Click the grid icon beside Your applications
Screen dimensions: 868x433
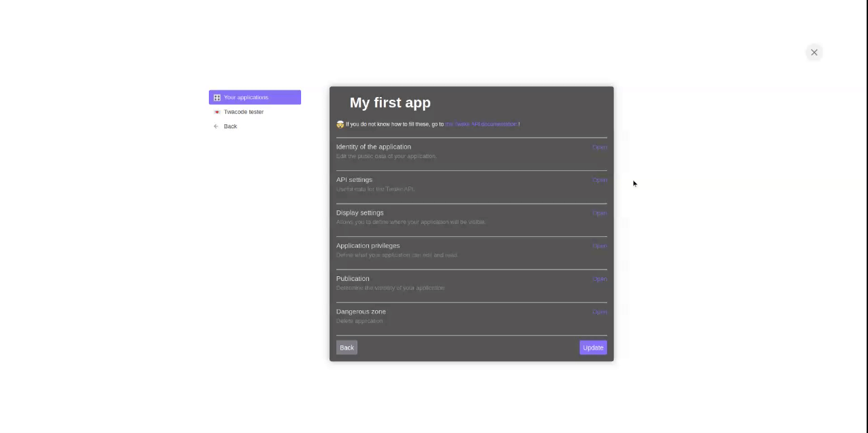[x=217, y=98]
